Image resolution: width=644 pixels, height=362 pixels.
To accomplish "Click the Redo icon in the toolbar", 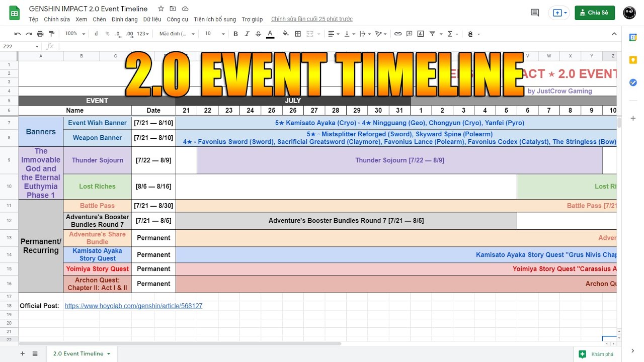I will [x=29, y=34].
